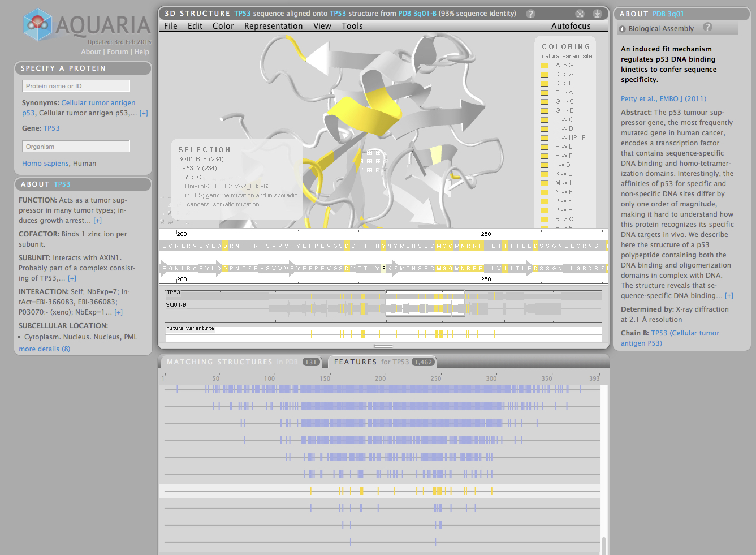Grab the panel resize handle below sequence overview
Image resolution: width=756 pixels, height=555 pixels.
383,346
